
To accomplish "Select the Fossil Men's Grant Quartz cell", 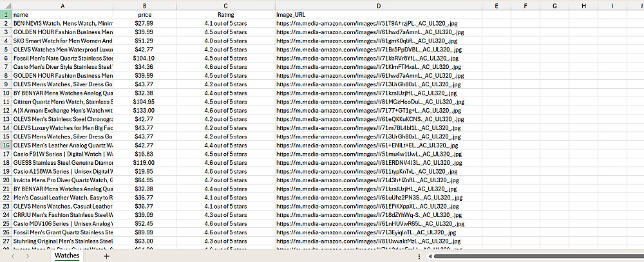I will point(62,232).
